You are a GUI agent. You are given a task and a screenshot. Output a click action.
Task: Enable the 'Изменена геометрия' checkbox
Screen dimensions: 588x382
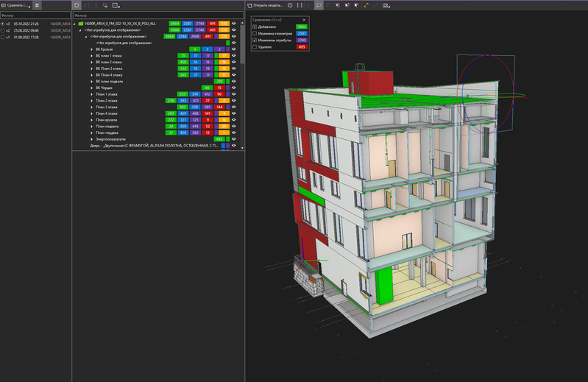point(255,33)
